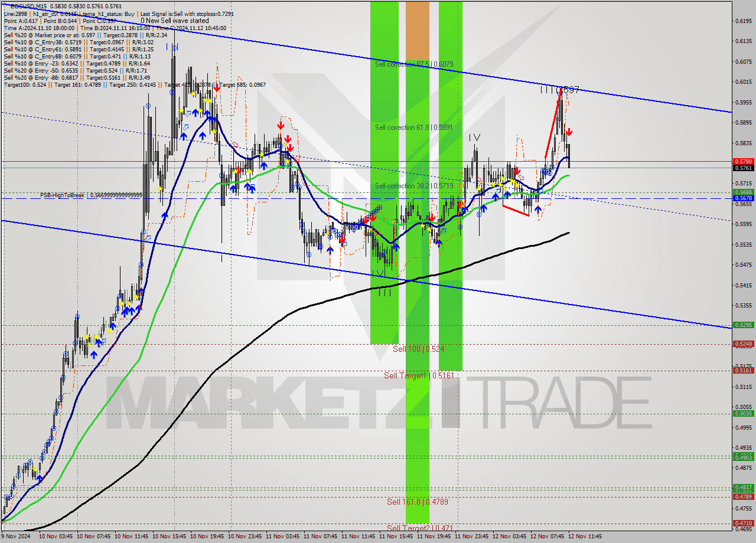Click the 'Sell 100 | 0.524' label
Viewport: 756px width, 543px height.
[418, 349]
